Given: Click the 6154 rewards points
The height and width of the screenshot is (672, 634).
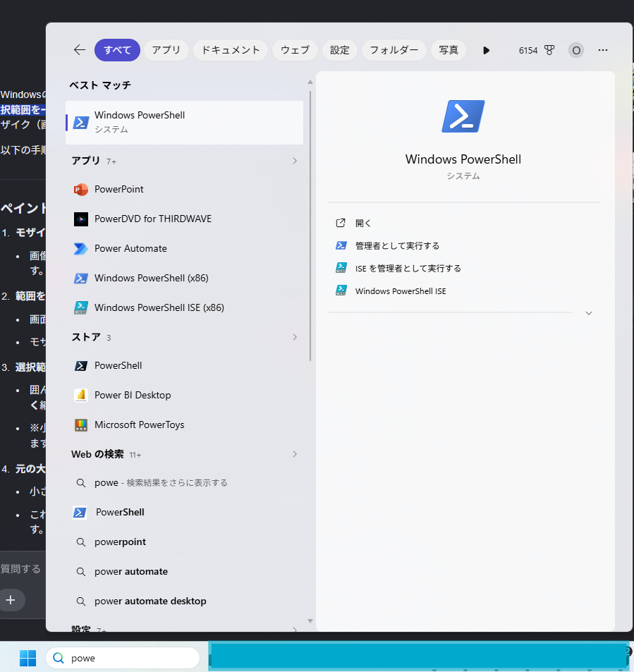Looking at the screenshot, I should [x=528, y=51].
